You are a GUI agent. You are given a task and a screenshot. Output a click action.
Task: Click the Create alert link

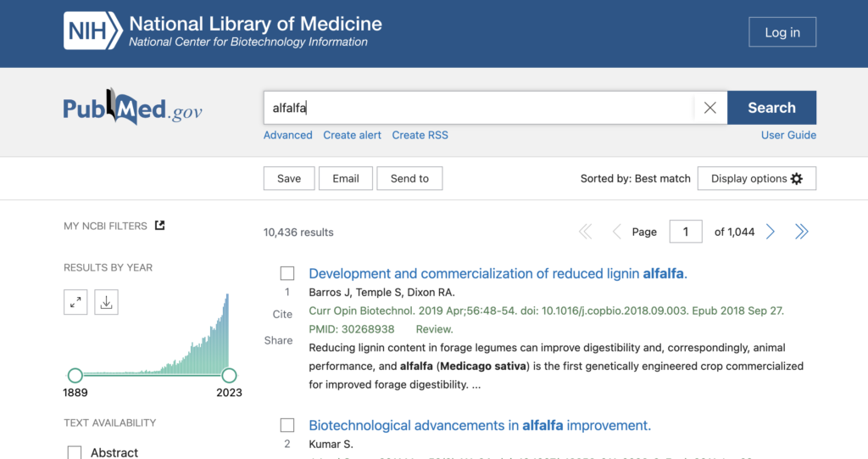pos(352,135)
